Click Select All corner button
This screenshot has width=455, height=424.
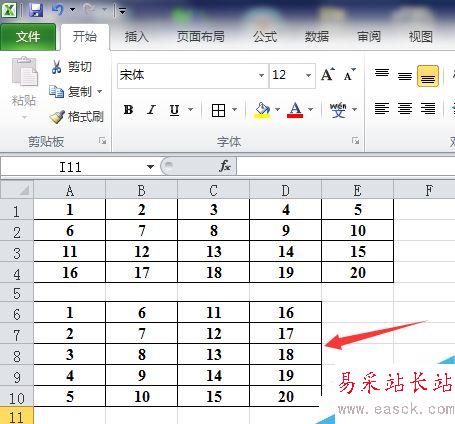coord(17,190)
